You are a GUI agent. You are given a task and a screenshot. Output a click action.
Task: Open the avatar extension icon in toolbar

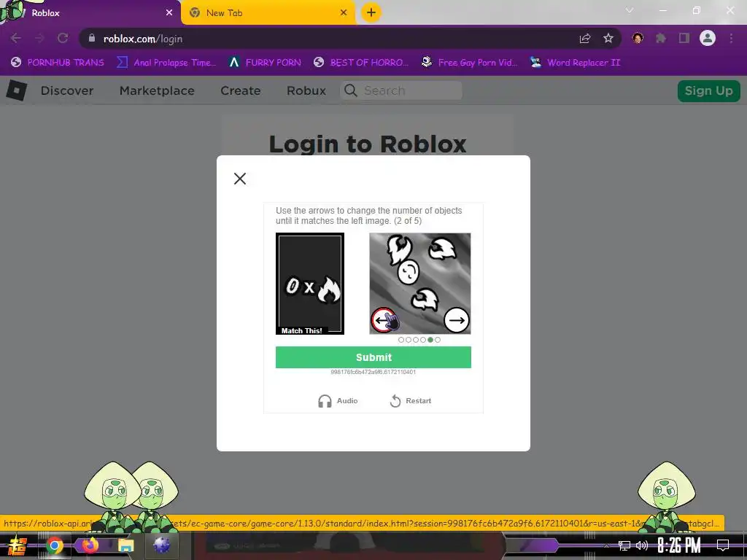pyautogui.click(x=638, y=38)
